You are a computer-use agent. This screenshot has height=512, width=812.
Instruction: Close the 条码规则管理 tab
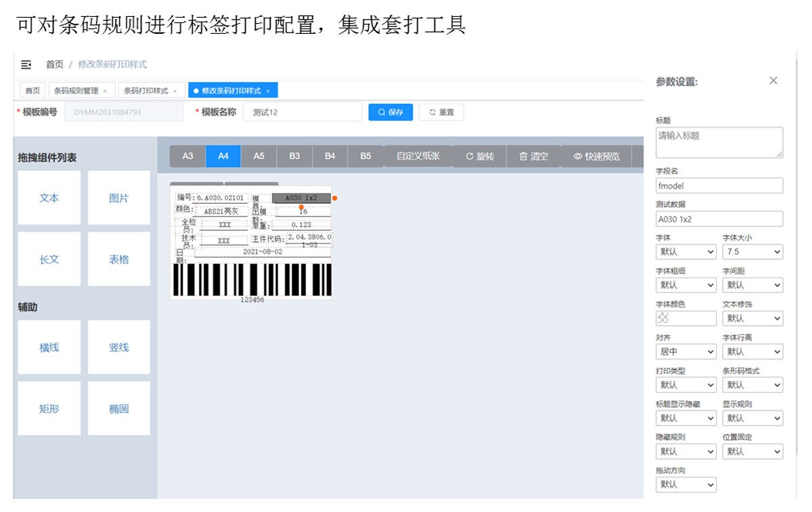pos(105,91)
